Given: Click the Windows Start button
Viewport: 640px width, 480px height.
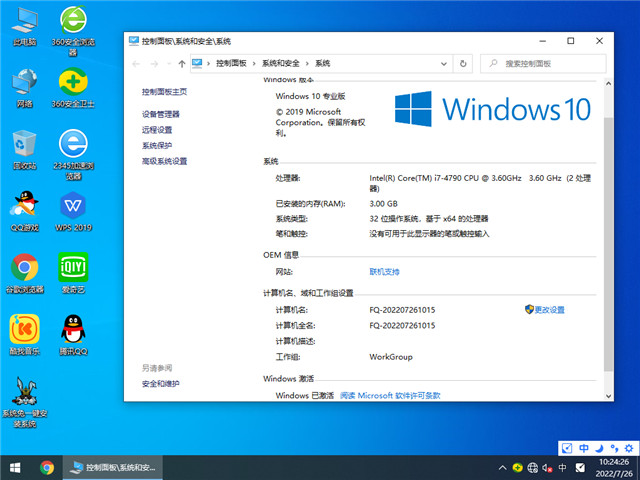Looking at the screenshot, I should (15, 467).
